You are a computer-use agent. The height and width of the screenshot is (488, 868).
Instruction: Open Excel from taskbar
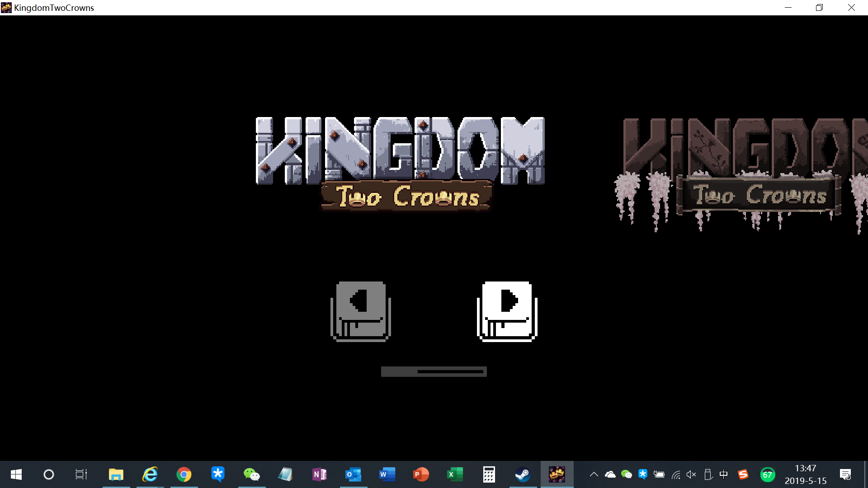point(455,474)
